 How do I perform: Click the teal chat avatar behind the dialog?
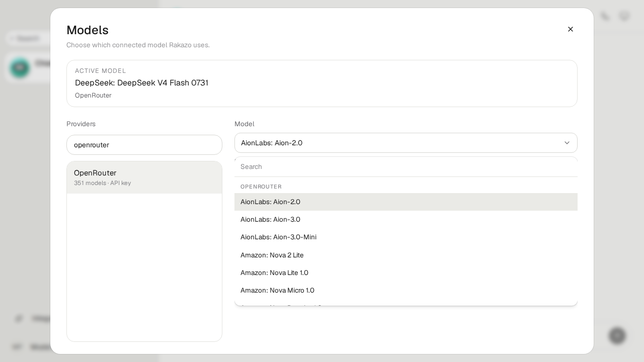coord(20,68)
